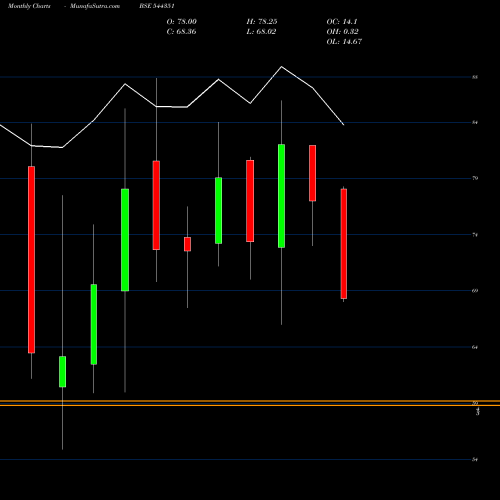Select the open value 'O: 78.00'
This screenshot has height=500, width=500.
[182, 22]
